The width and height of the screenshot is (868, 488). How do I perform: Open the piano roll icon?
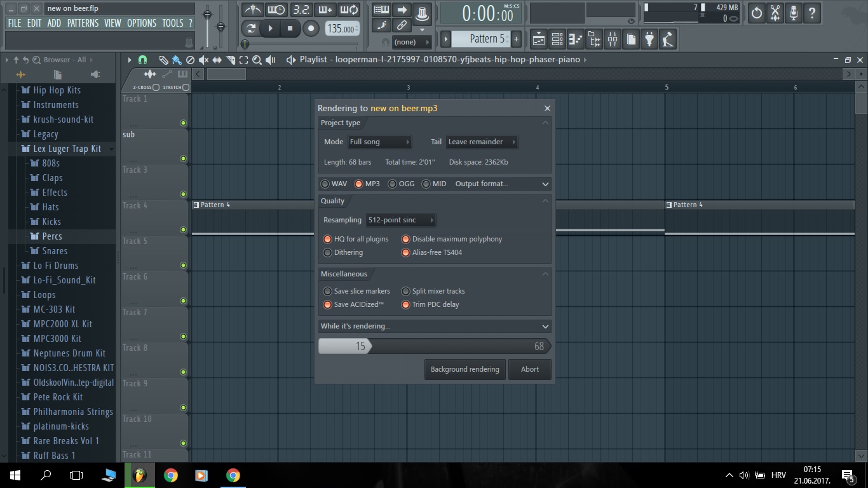pyautogui.click(x=576, y=39)
